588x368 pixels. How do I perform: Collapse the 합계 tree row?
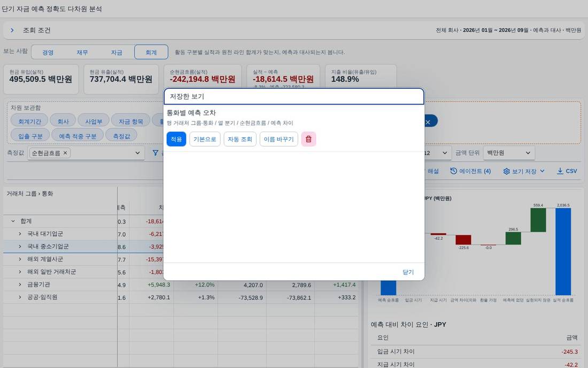[x=13, y=221]
